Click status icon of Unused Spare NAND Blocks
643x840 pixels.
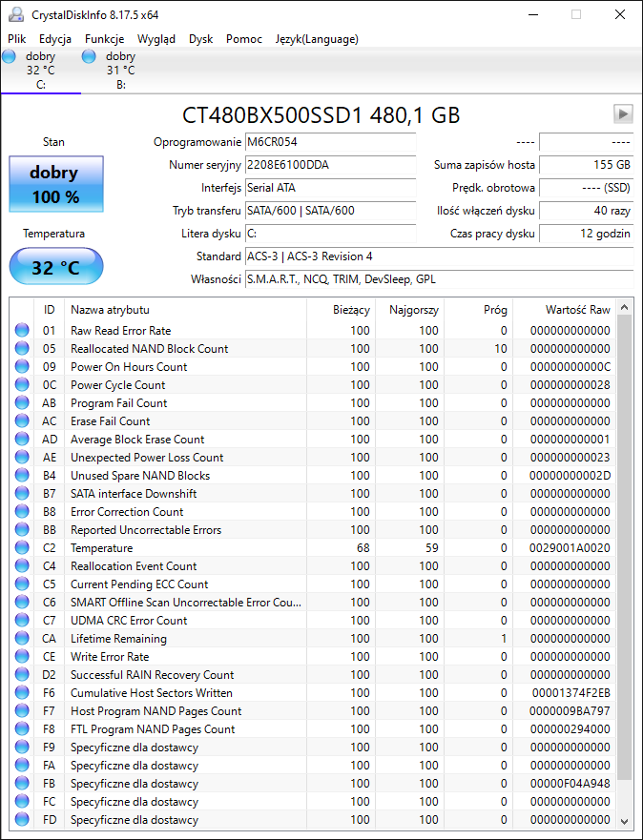click(x=22, y=475)
